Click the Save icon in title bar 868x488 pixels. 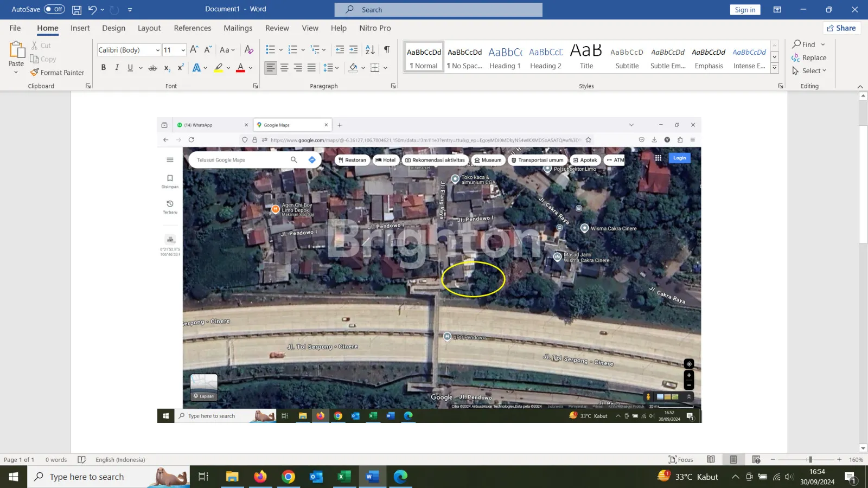click(77, 10)
